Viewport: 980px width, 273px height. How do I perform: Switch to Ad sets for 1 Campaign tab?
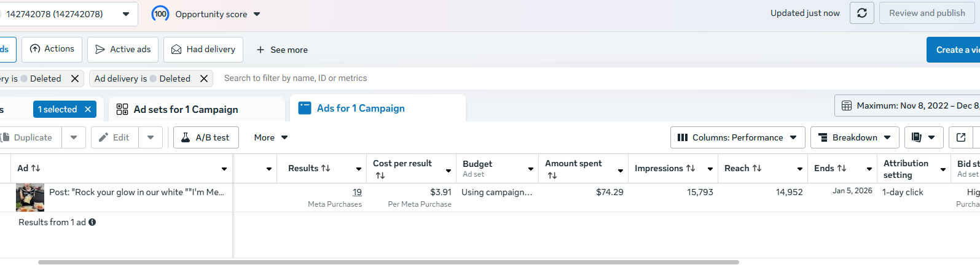(x=186, y=109)
